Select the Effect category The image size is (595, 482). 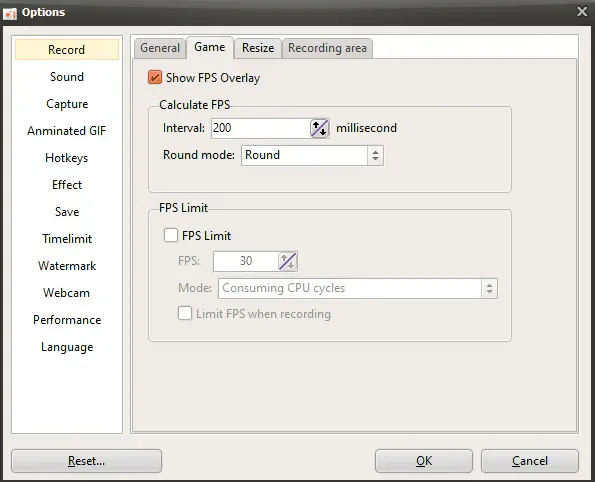pyautogui.click(x=67, y=185)
